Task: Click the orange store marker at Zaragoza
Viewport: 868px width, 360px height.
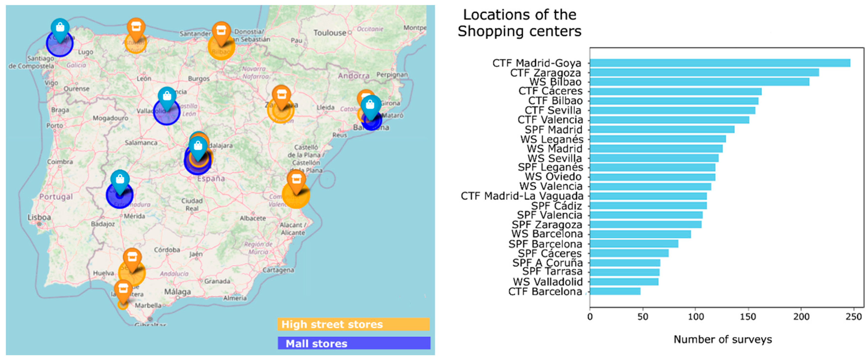Action: coord(281,97)
